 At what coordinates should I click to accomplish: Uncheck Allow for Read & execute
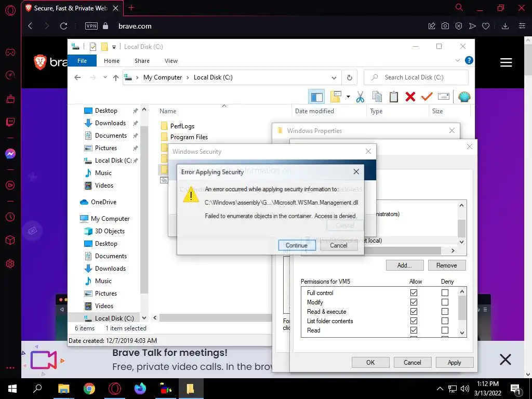(414, 312)
